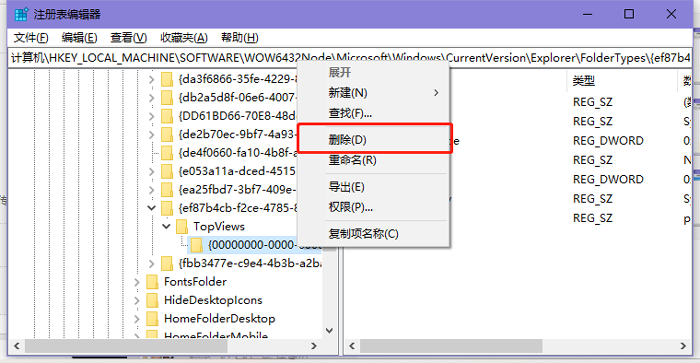This screenshot has height=363, width=700.
Task: Click the Registry Editor title bar icon
Action: click(21, 14)
